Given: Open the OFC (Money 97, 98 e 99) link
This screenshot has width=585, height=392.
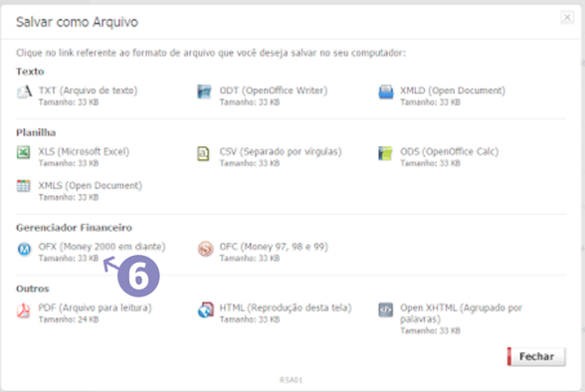Looking at the screenshot, I should coord(274,247).
